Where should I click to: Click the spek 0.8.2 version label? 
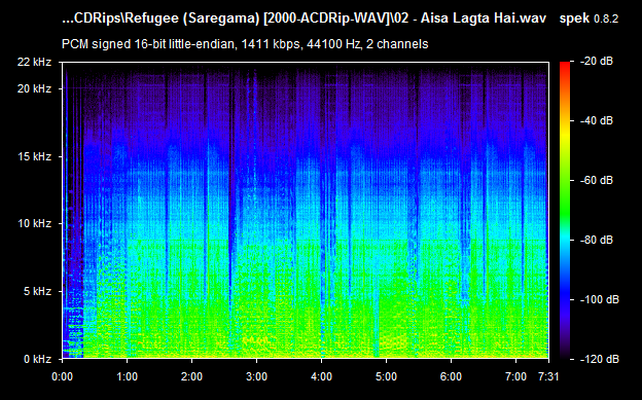pos(589,18)
